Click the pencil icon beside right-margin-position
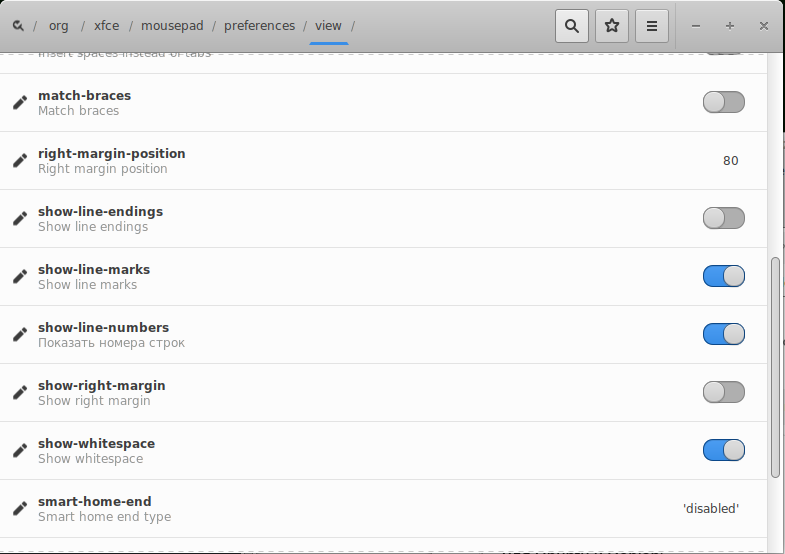Screen dimensions: 785x554 (x=20, y=161)
